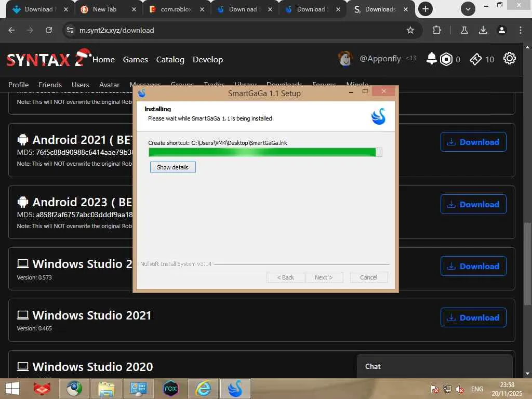The image size is (532, 399).
Task: Switch to the first Download browser tab
Action: point(38,9)
